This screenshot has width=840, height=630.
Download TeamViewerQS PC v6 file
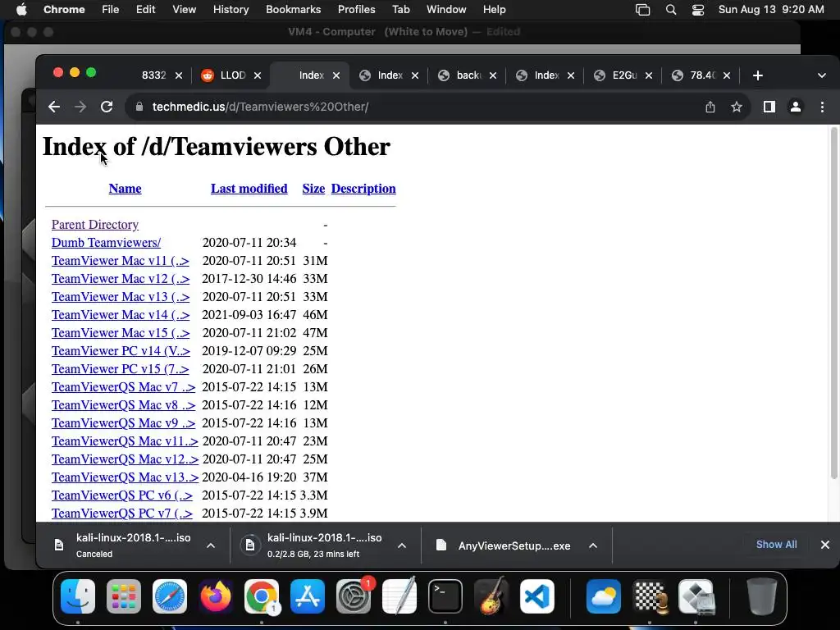[122, 495]
